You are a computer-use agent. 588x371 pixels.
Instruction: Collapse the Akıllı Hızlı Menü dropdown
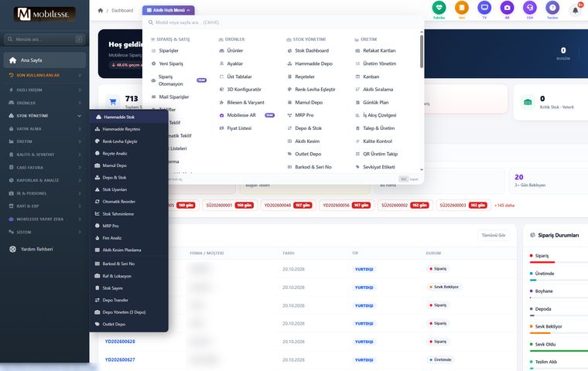(169, 10)
